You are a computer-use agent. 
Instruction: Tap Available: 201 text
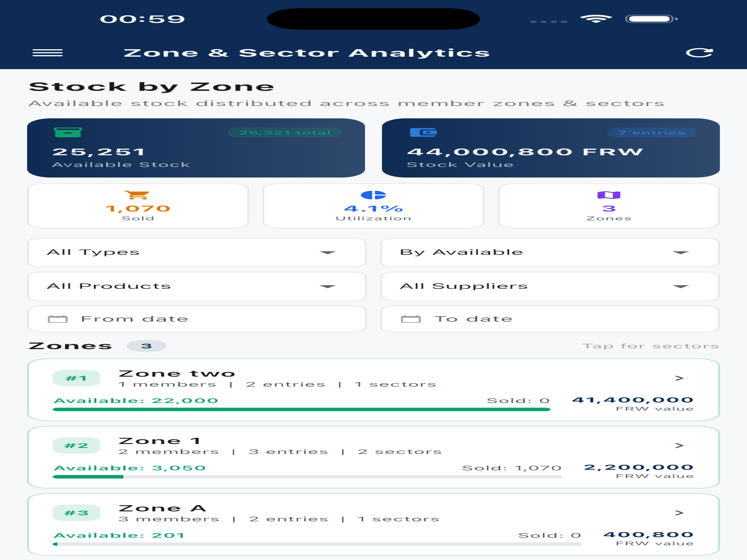click(x=119, y=535)
